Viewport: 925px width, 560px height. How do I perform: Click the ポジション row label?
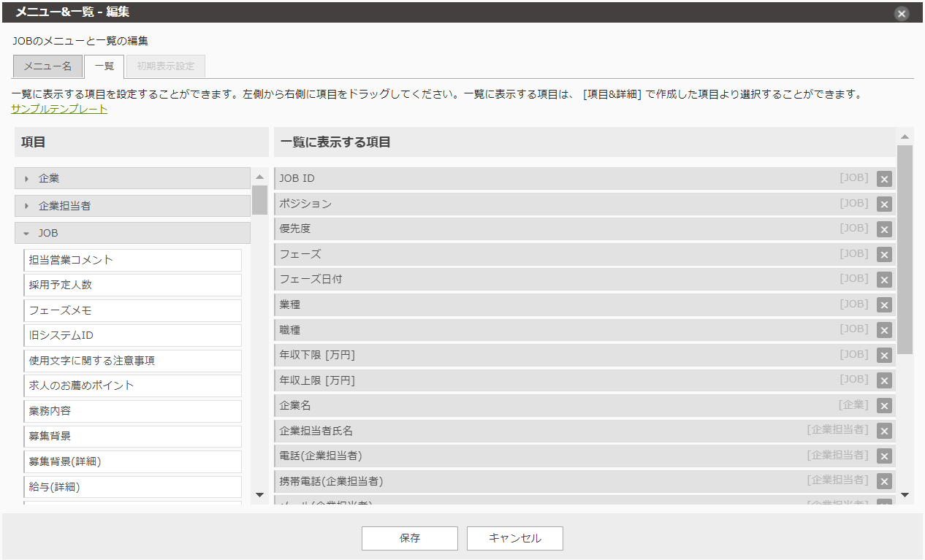(x=305, y=204)
